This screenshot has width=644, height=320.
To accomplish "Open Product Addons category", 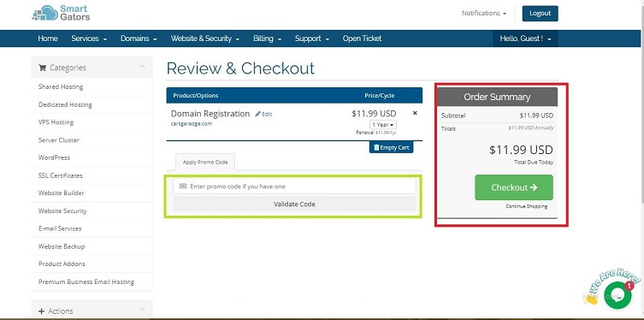I will (x=62, y=264).
